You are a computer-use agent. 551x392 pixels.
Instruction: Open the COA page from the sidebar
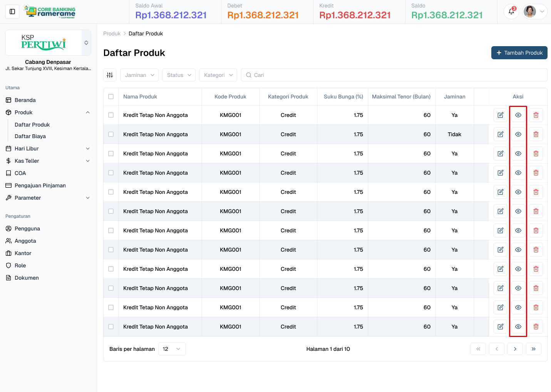19,173
